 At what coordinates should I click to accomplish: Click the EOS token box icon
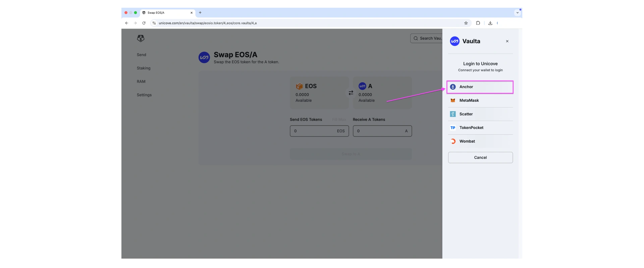299,86
